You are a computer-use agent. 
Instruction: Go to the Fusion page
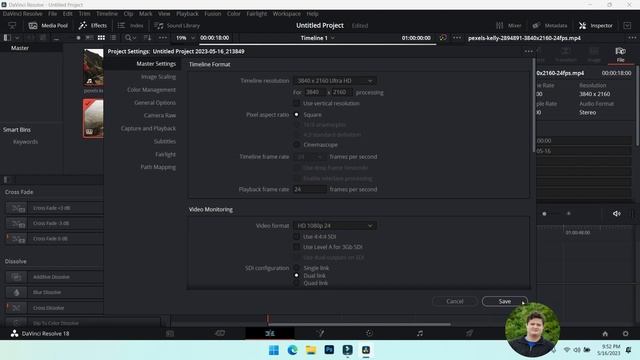[x=320, y=333]
